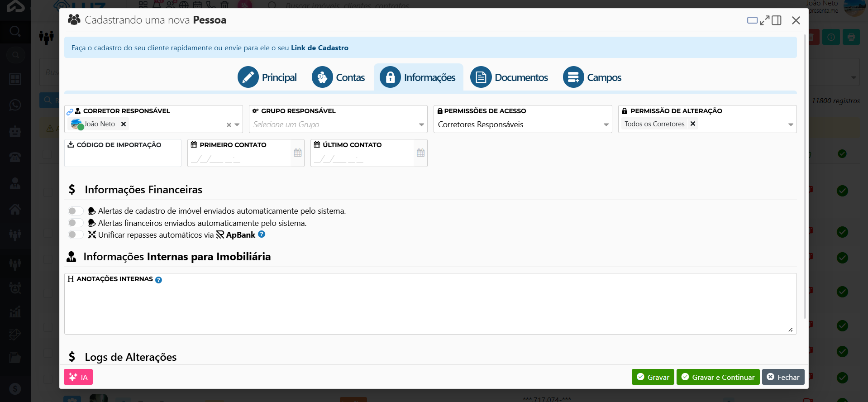Switch to the Campos tab

592,77
